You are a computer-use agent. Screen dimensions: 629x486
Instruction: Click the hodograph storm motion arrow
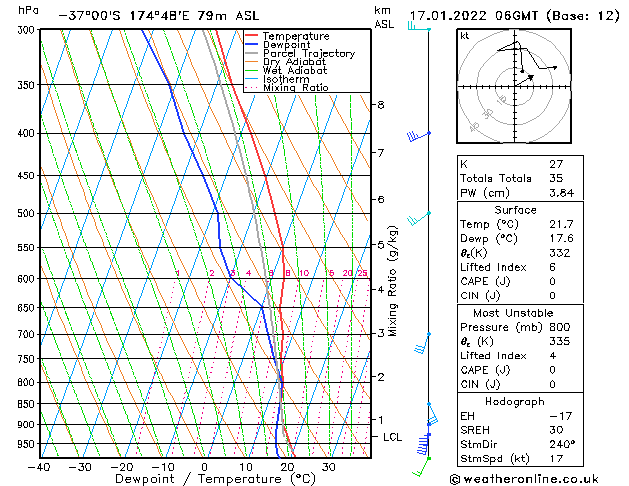click(525, 80)
